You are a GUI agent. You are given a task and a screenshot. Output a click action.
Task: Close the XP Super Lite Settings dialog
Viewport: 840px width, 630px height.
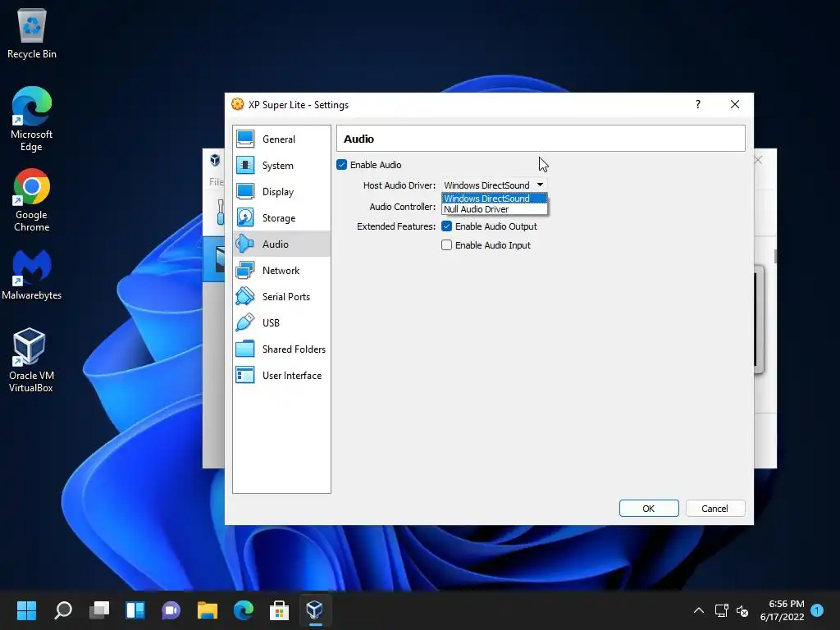click(x=735, y=104)
